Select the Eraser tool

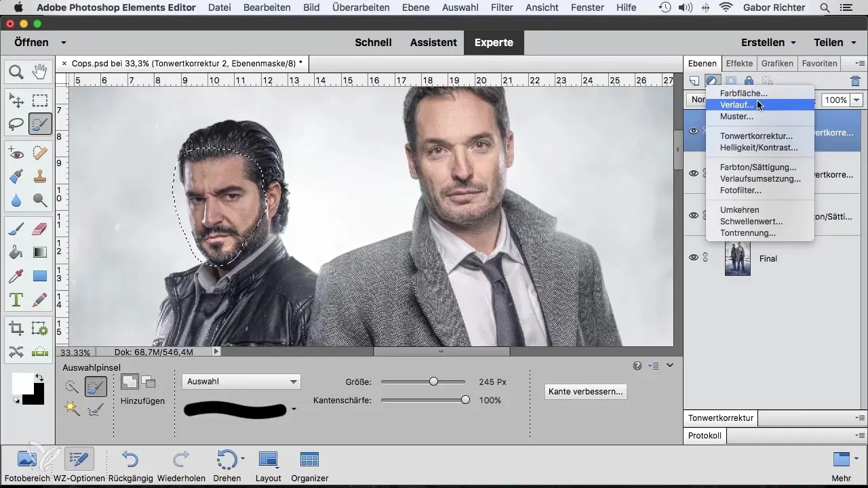(40, 229)
